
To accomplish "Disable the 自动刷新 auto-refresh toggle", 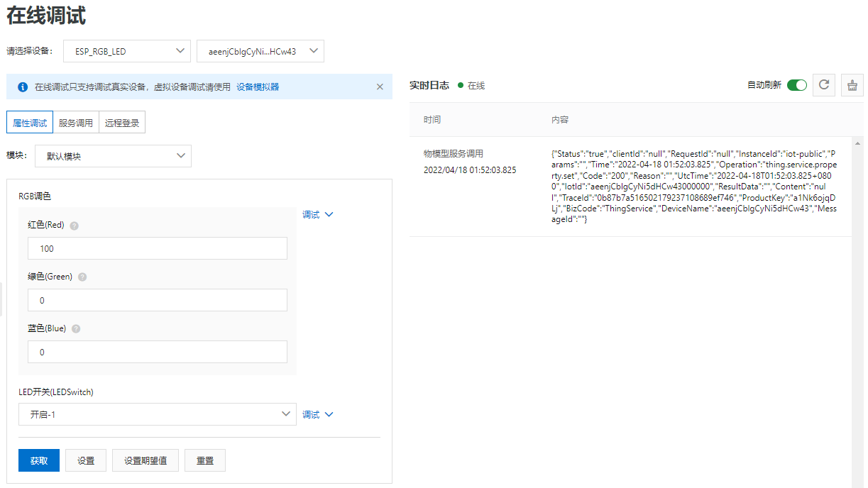I will tap(796, 84).
